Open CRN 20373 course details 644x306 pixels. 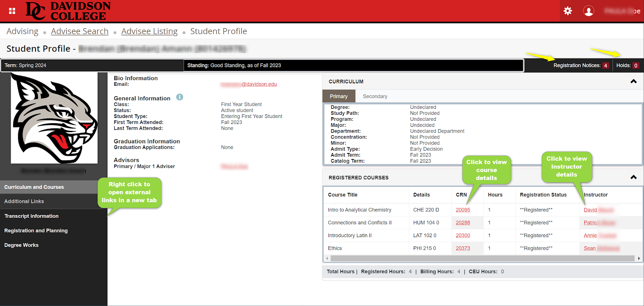point(463,248)
